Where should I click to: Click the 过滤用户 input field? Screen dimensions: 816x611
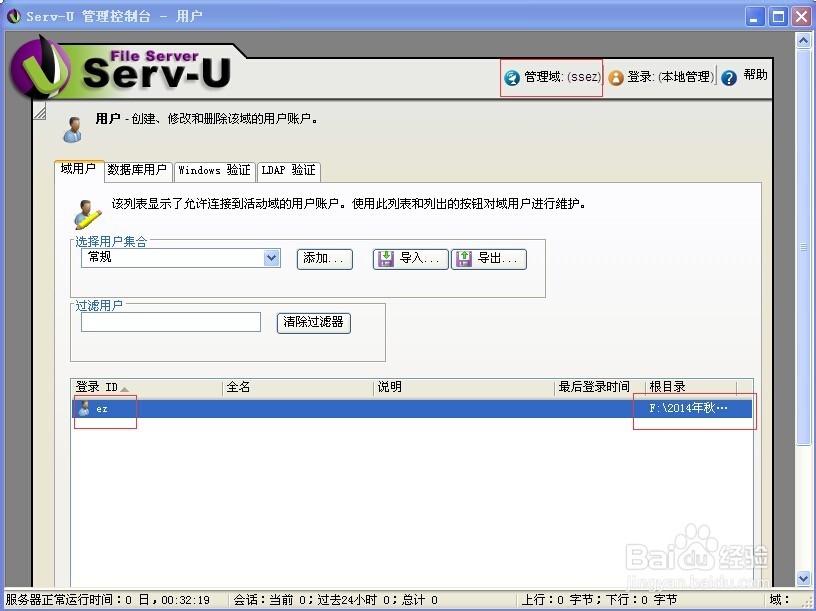click(170, 322)
